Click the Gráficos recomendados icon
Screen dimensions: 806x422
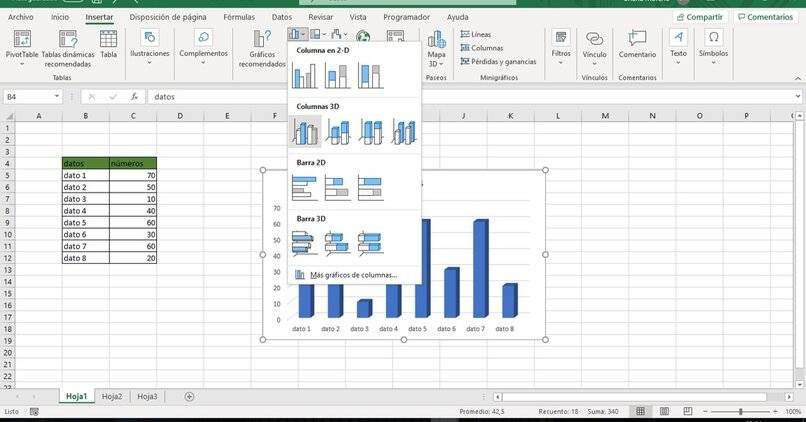(262, 46)
